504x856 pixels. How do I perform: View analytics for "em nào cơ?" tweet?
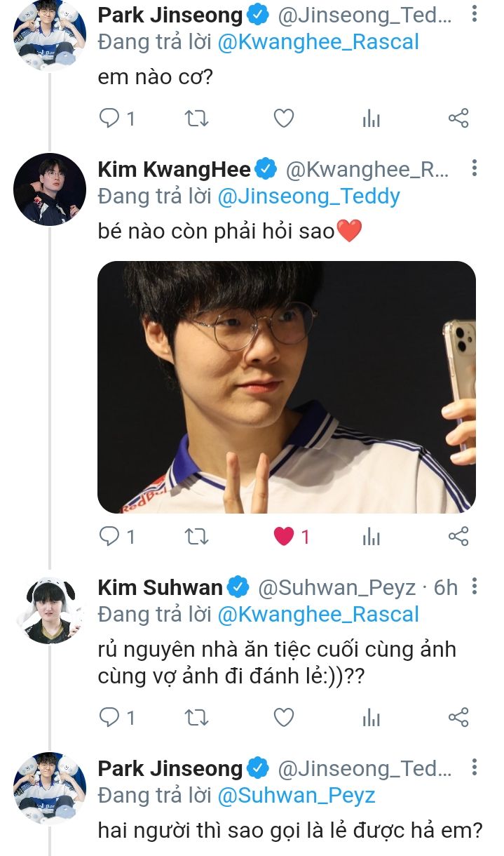(x=371, y=119)
